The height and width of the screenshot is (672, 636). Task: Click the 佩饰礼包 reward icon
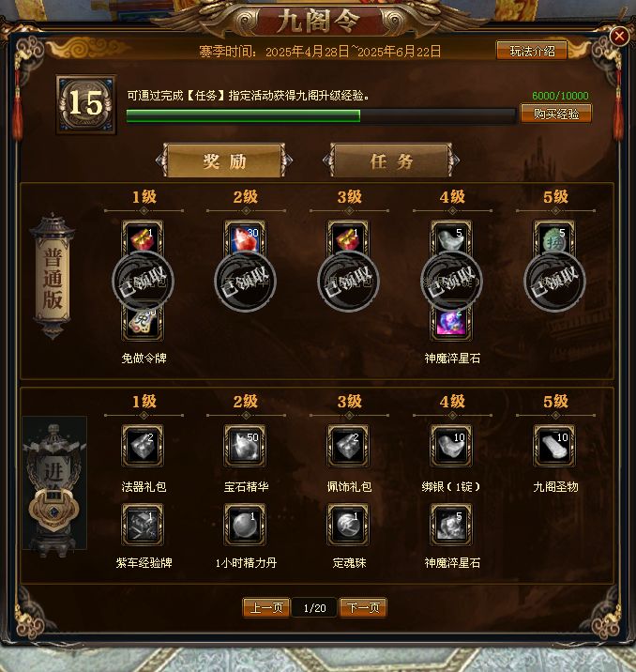pyautogui.click(x=348, y=445)
